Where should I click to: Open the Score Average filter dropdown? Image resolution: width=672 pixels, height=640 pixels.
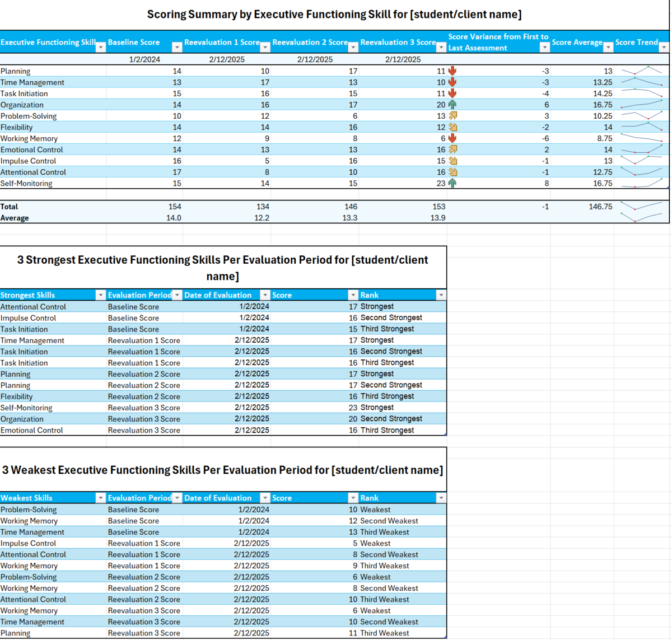coord(608,48)
